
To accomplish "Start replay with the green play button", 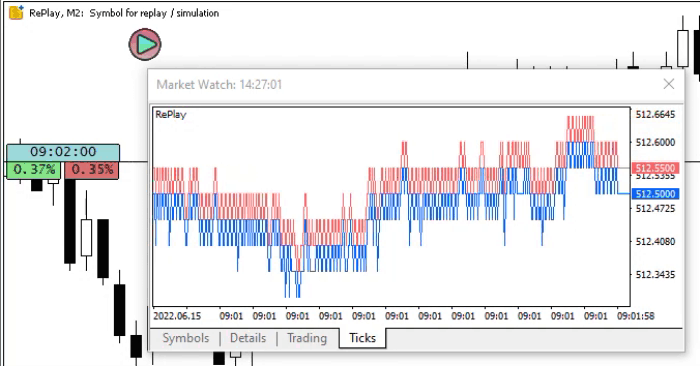I will [x=145, y=44].
